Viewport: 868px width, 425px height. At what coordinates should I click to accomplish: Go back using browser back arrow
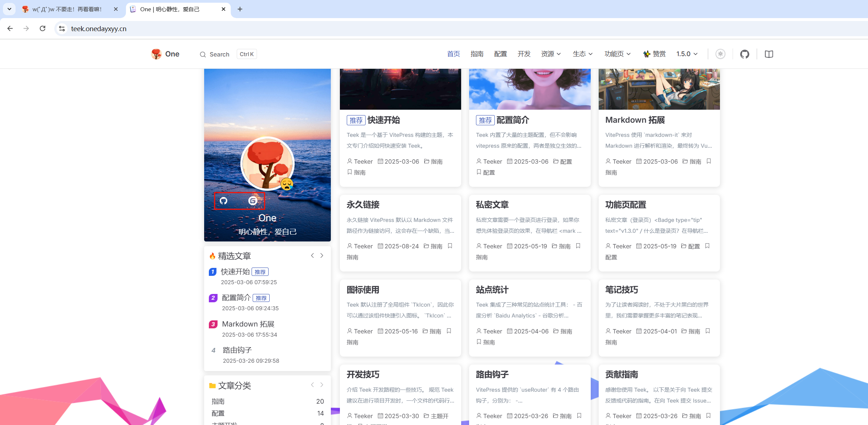coord(10,29)
